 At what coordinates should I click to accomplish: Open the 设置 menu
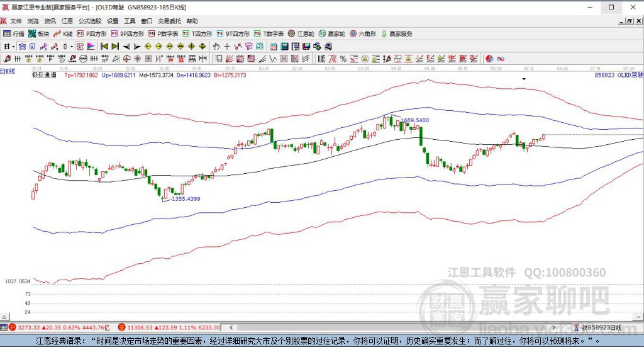pyautogui.click(x=113, y=21)
